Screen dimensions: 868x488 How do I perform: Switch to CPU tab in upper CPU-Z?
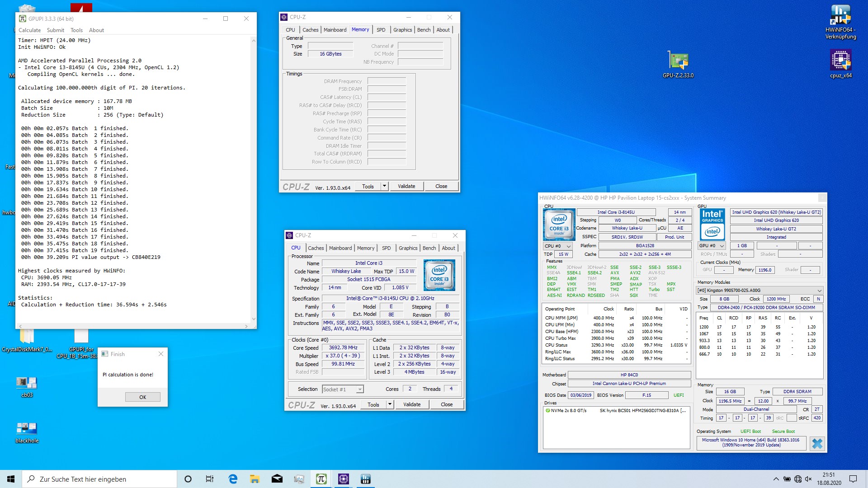pos(290,30)
